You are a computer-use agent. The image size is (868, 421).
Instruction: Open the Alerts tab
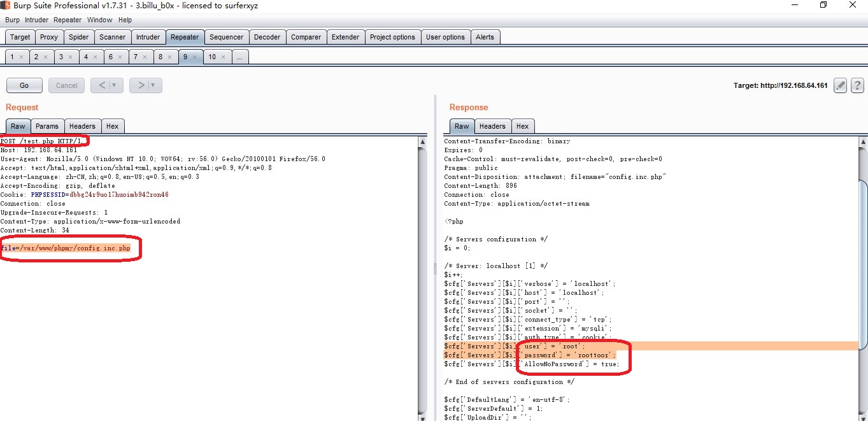[x=485, y=37]
